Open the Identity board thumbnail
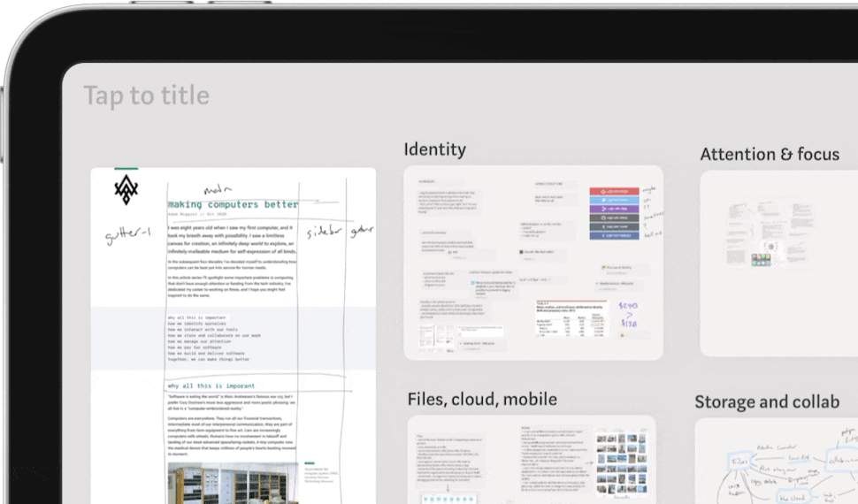 tap(532, 263)
